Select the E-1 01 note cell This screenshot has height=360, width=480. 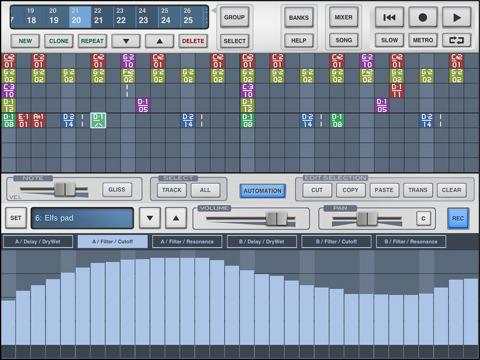pos(23,120)
